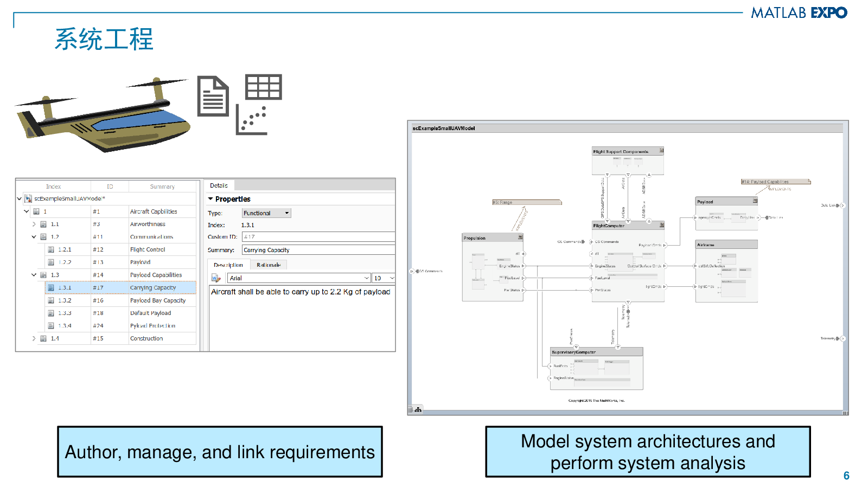This screenshot has width=868, height=488.
Task: Click the GS Commands input port at diagram left
Action: pyautogui.click(x=412, y=271)
